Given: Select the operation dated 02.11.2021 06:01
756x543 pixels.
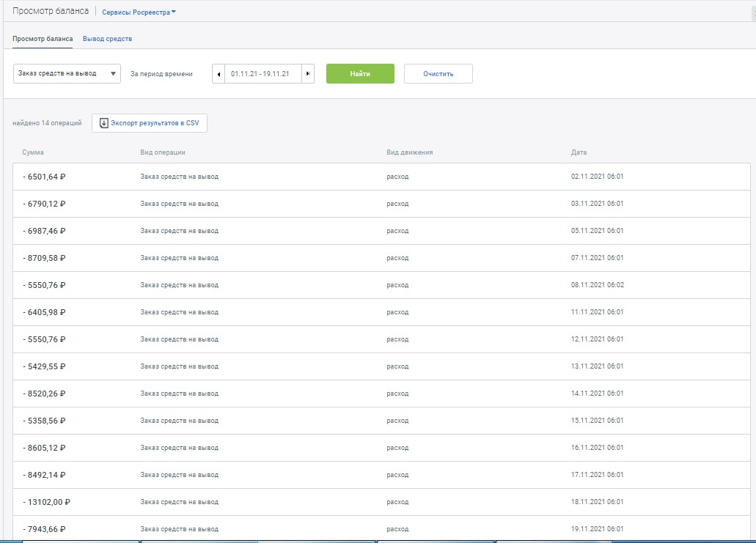Looking at the screenshot, I should click(x=381, y=177).
